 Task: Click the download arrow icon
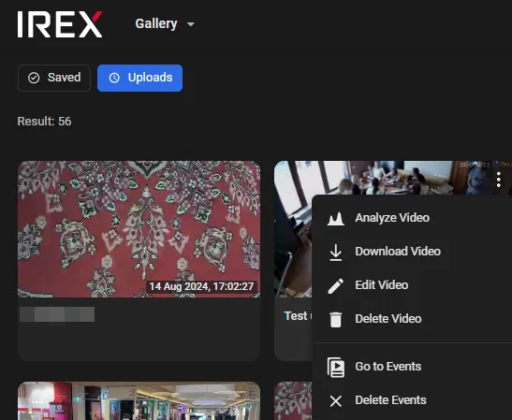[x=336, y=253]
